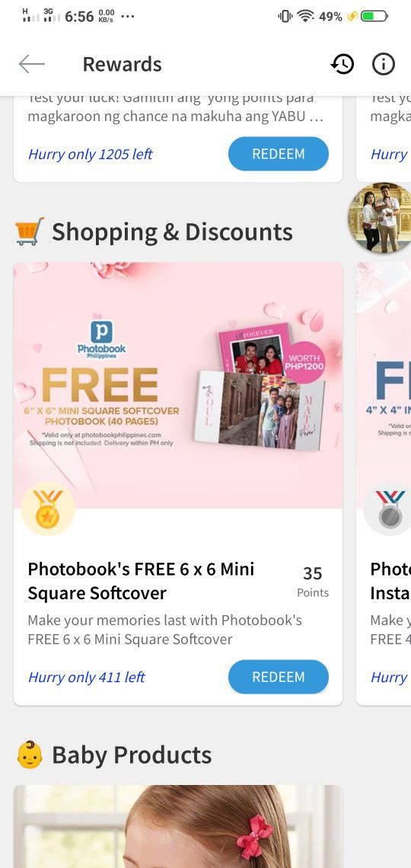Open the Baby Products section heading
Image resolution: width=411 pixels, height=868 pixels.
pos(132,755)
